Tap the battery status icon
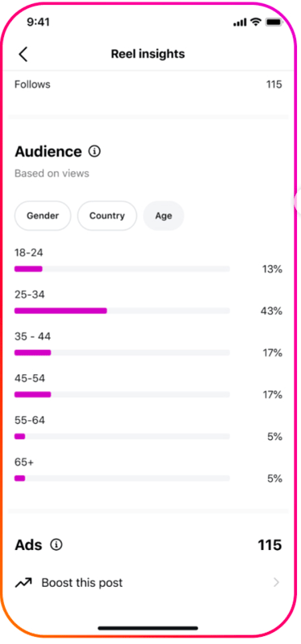Image resolution: width=301 pixels, height=644 pixels. tap(274, 22)
